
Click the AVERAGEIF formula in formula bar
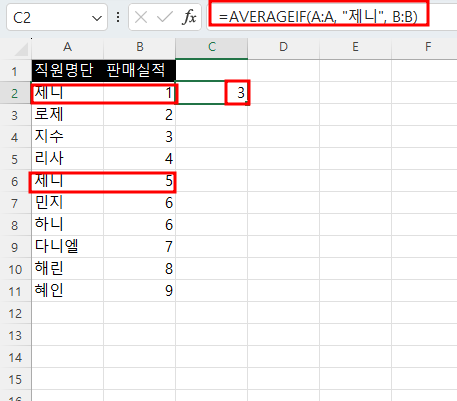[x=318, y=17]
